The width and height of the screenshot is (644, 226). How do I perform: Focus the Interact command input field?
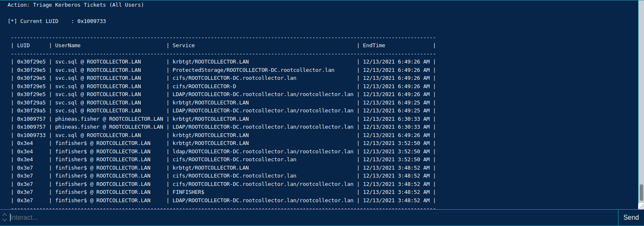pos(310,218)
